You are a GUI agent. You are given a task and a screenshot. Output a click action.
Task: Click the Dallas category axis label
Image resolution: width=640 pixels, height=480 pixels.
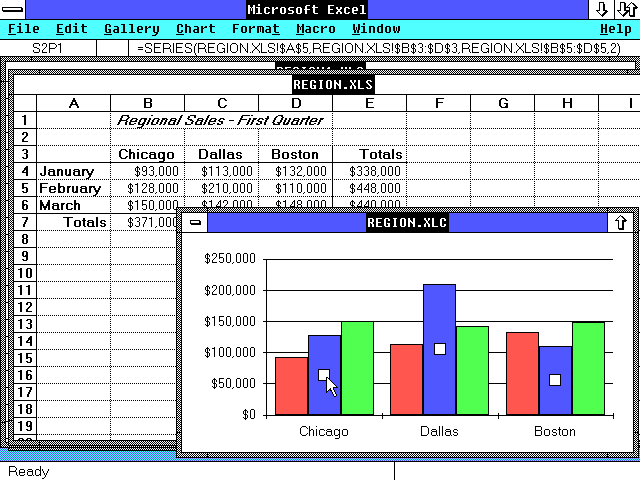tap(439, 431)
